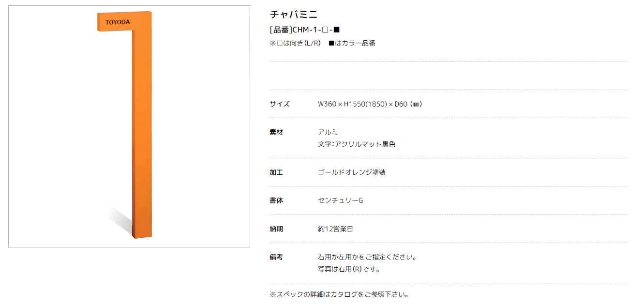Click the アクリルマット黒色 text line
This screenshot has height=307, width=644.
357,144
